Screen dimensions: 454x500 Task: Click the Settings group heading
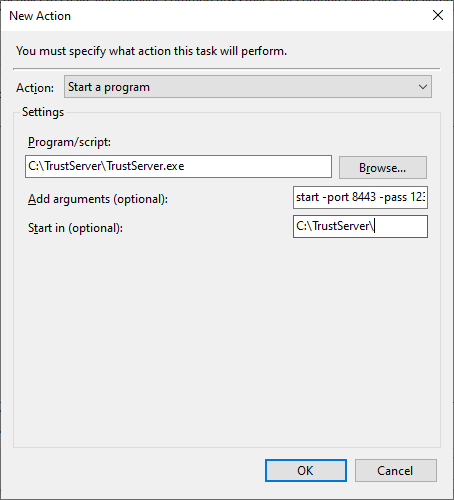tap(43, 112)
